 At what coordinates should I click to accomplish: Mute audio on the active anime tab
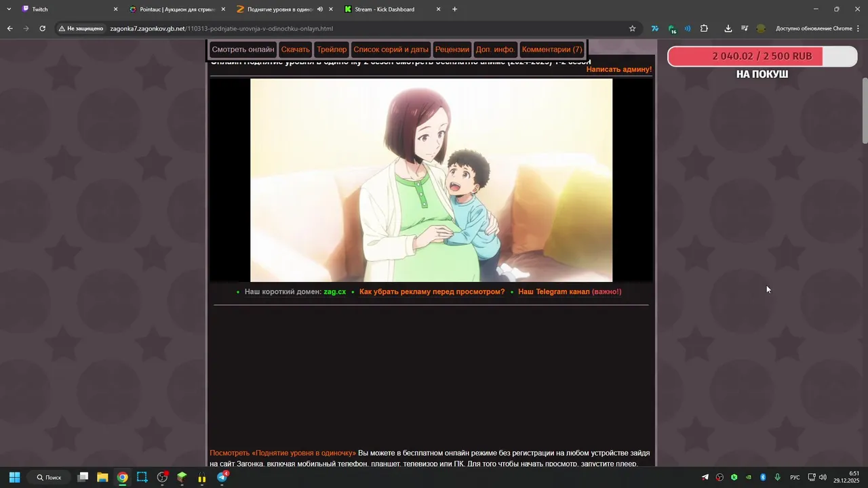320,9
